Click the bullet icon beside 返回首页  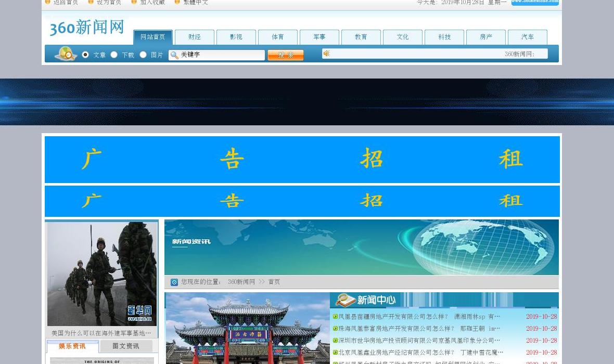click(x=47, y=2)
